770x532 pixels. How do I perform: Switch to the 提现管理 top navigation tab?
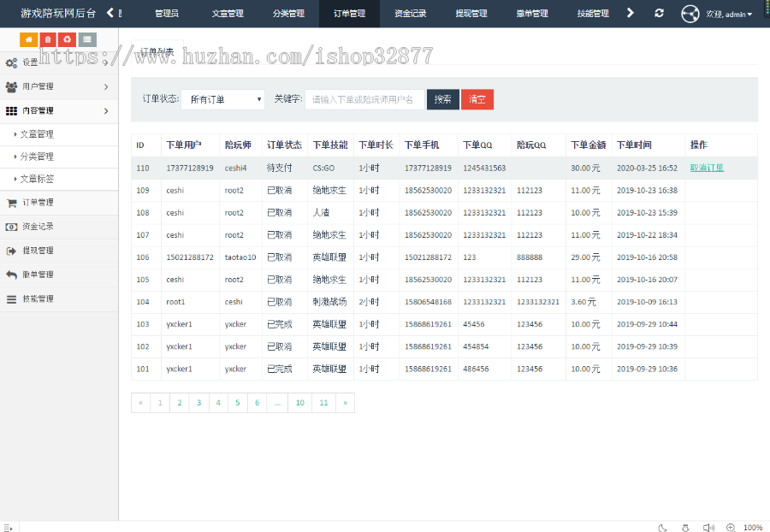click(471, 14)
